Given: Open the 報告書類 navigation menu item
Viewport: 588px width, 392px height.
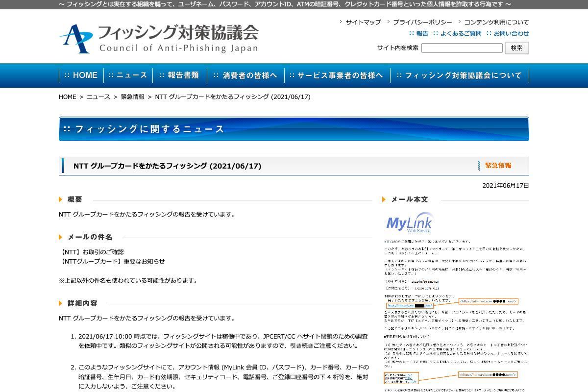Looking at the screenshot, I should coord(180,75).
